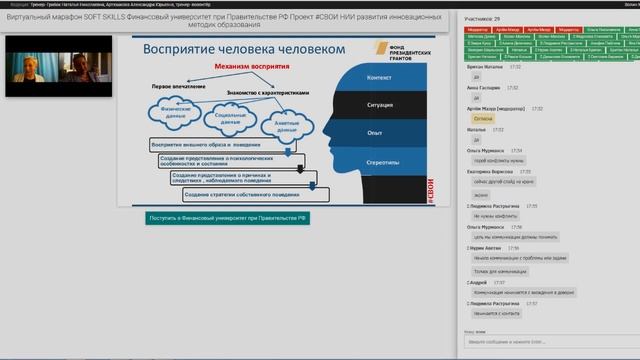
Task: Select the first red Модератор participant tag
Action: 477,30
